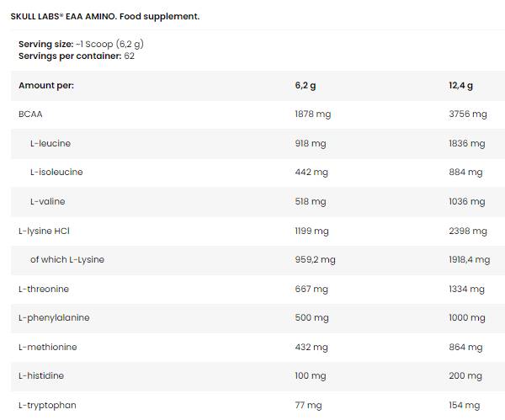Click the 1836 mg leucine value
The image size is (505, 420).
coord(467,143)
